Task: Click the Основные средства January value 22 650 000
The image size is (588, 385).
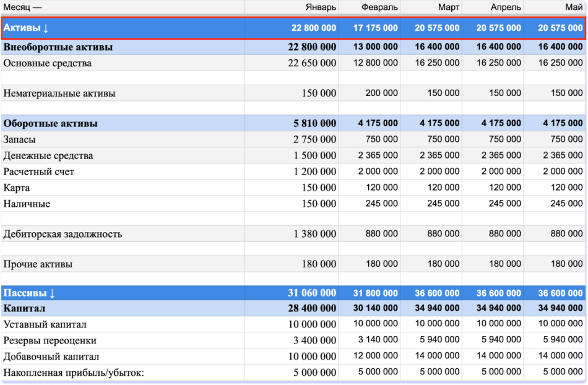Action: click(312, 63)
